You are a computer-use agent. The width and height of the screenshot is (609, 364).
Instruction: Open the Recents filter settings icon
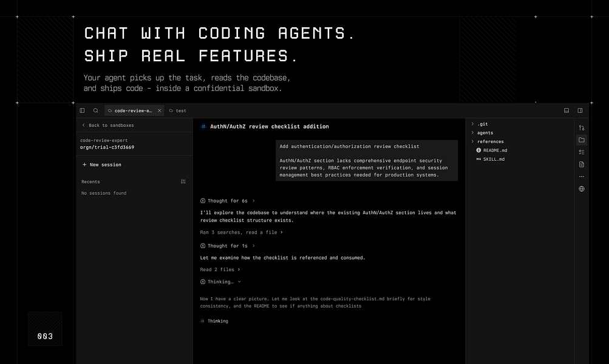click(x=183, y=181)
